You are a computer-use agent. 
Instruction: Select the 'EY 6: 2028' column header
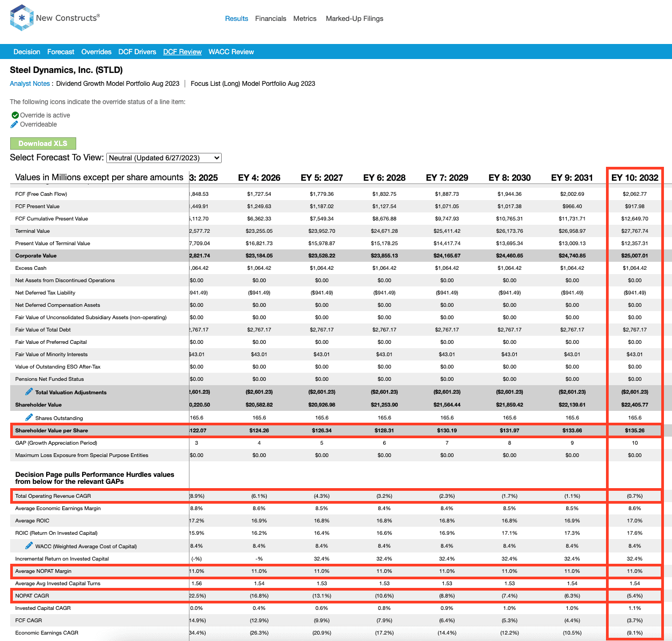[x=384, y=178]
